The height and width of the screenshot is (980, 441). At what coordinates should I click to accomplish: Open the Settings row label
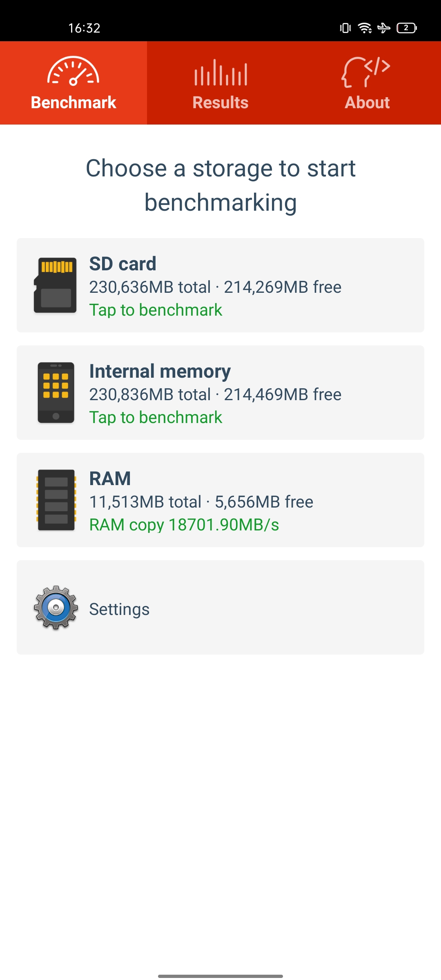119,609
